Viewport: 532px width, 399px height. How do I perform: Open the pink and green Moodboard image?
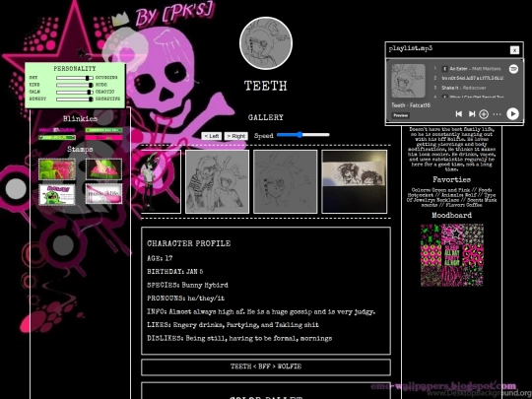[452, 255]
